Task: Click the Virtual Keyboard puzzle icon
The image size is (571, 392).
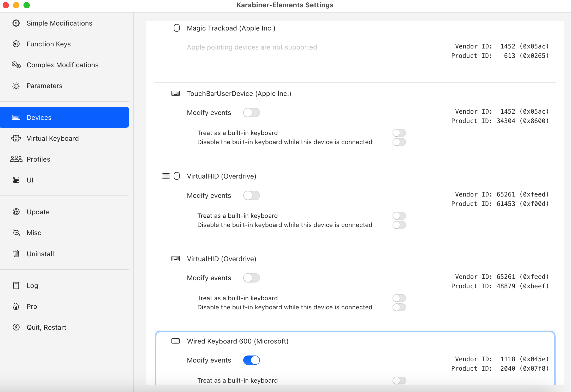Action: (x=16, y=138)
